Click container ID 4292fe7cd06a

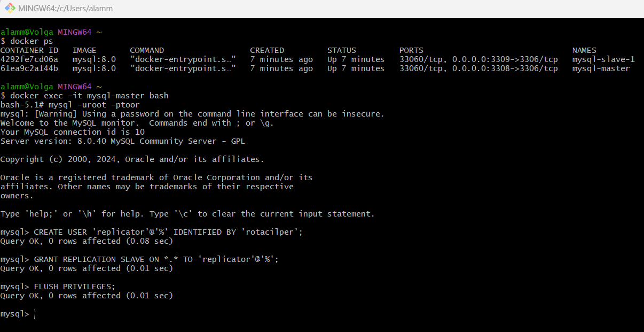(x=29, y=59)
